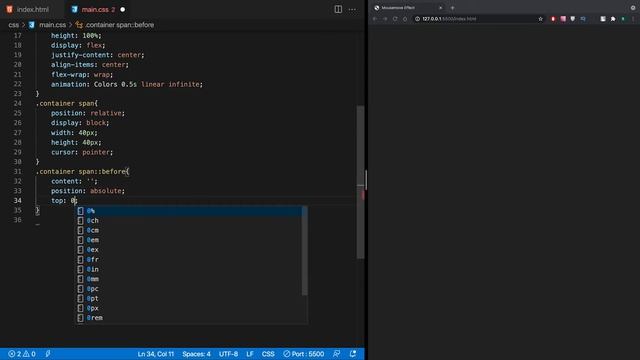
Task: Click Ln 34, Col 11 status entry
Action: tap(156, 354)
